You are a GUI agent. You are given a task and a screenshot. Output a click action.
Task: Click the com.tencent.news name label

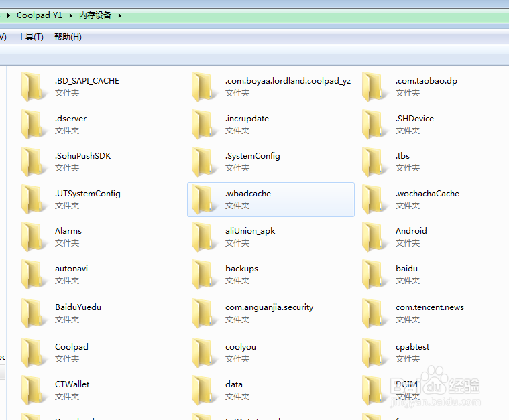[x=430, y=307]
